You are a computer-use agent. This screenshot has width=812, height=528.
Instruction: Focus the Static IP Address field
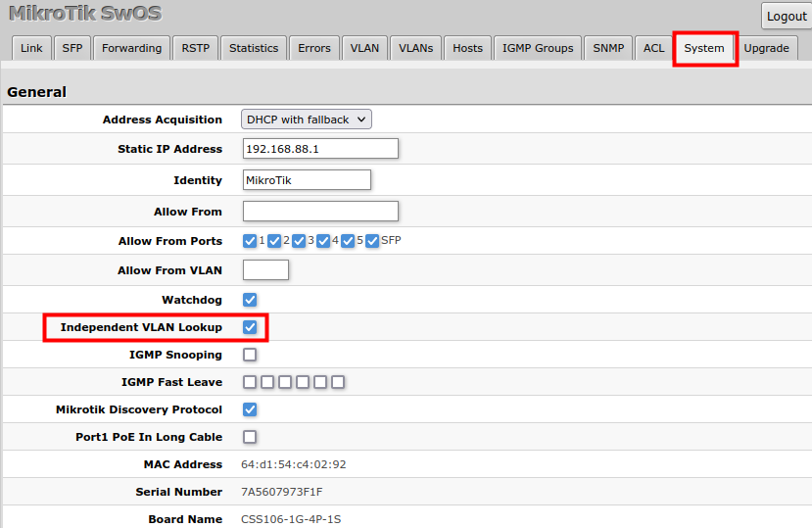pos(320,149)
